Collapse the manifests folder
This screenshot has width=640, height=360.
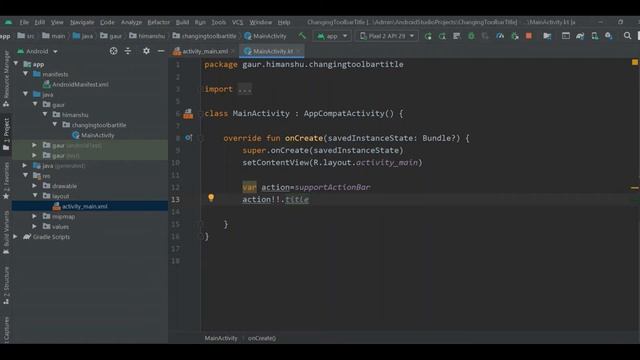[x=26, y=74]
